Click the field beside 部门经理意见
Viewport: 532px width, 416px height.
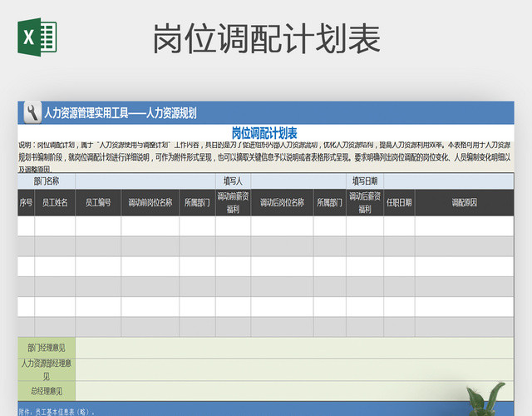click(294, 348)
